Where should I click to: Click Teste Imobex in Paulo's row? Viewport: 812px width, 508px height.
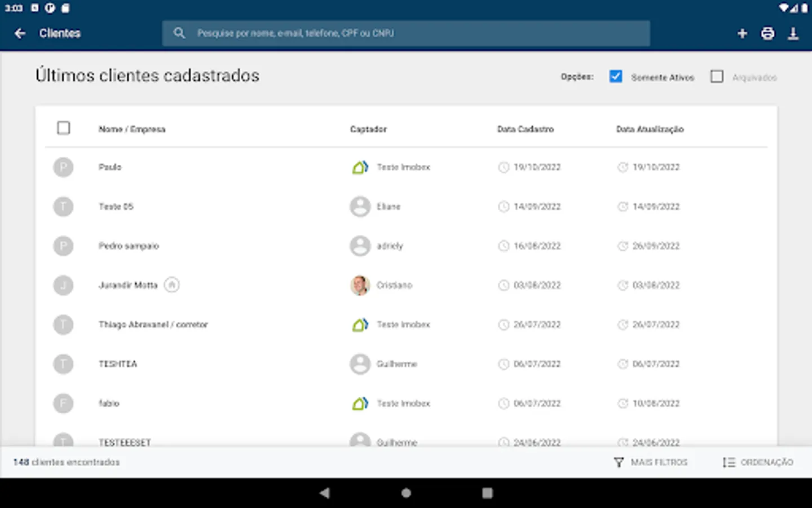coord(403,167)
